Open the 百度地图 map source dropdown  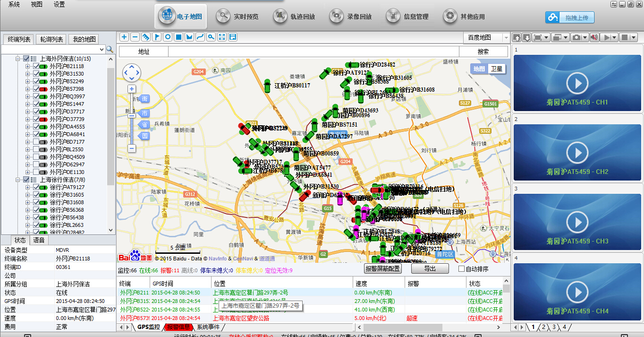tap(506, 37)
